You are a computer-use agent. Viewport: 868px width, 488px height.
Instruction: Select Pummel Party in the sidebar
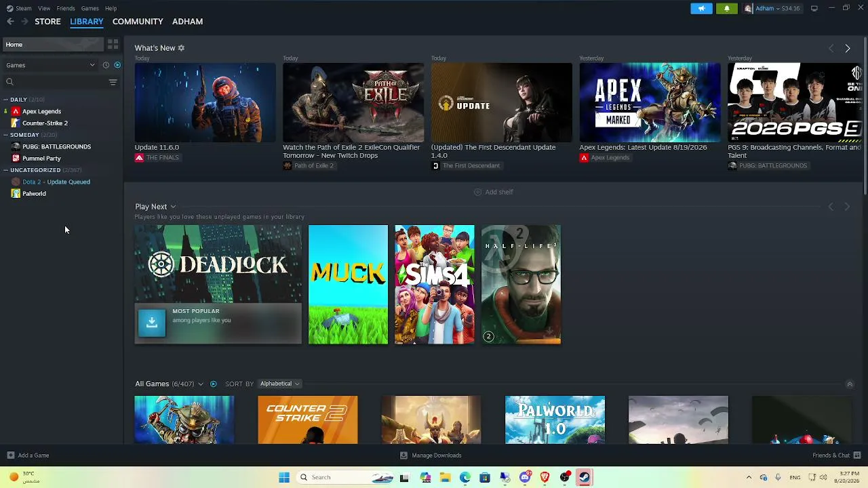(x=41, y=159)
